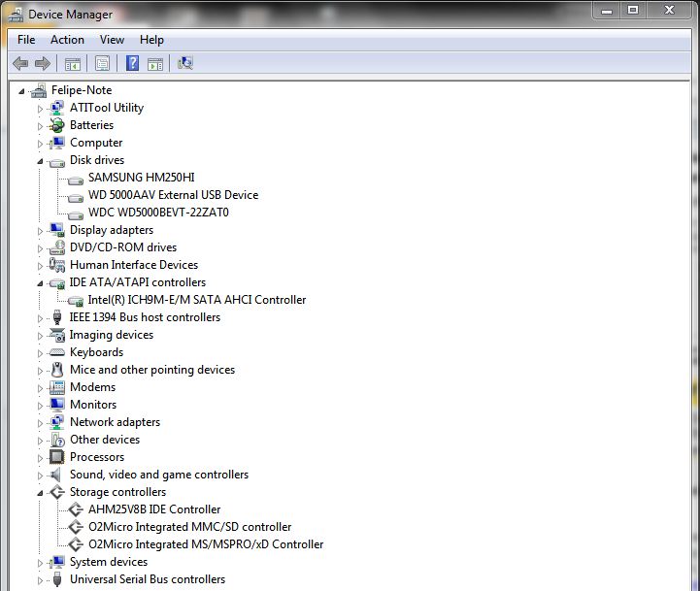
Task: Select AHM25V8B IDE Controller
Action: pos(154,509)
